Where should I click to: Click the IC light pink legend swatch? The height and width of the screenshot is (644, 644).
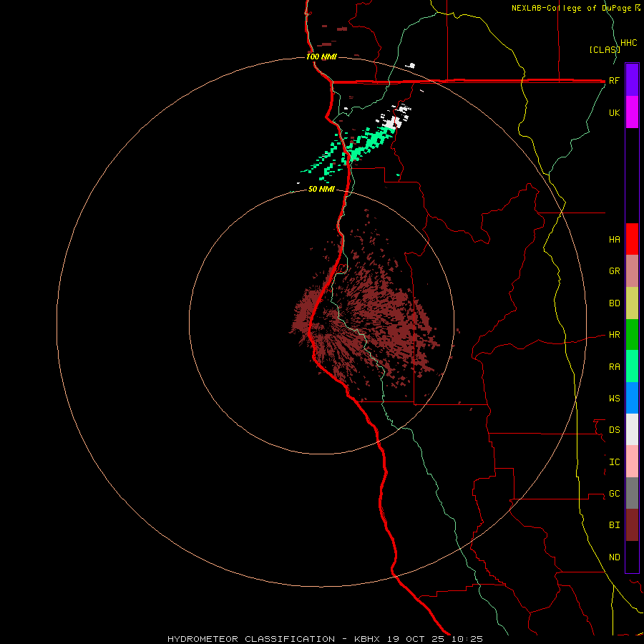(632, 462)
